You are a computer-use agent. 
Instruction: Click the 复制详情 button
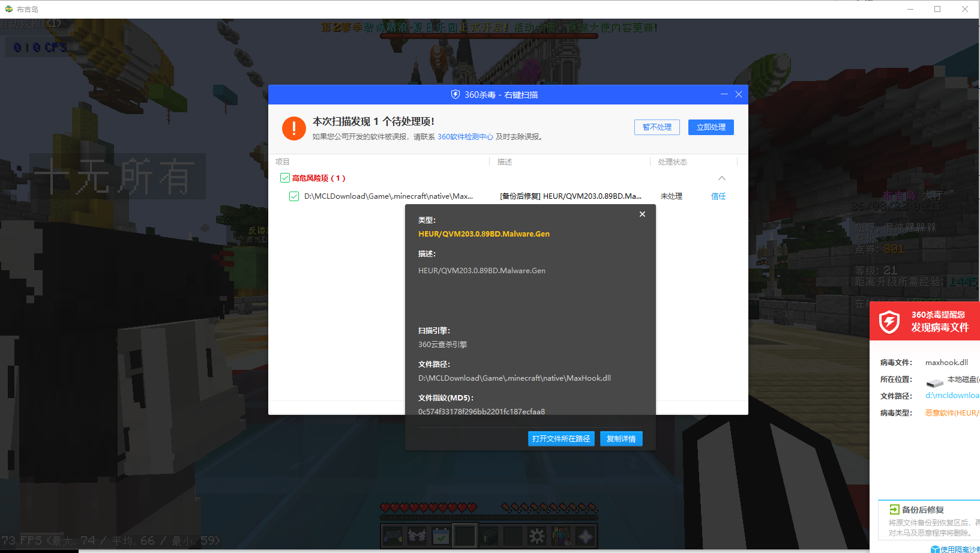pyautogui.click(x=621, y=439)
